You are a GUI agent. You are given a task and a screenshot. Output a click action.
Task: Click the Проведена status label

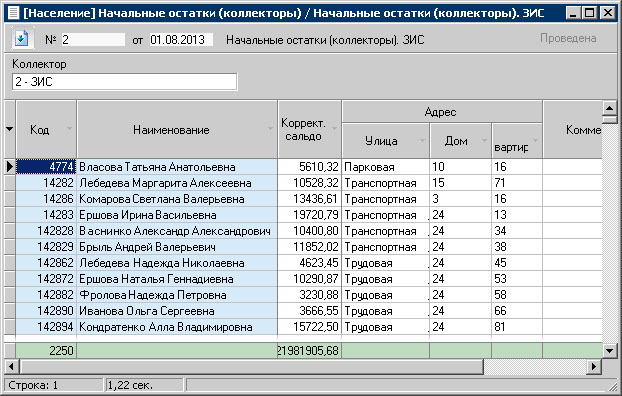(x=568, y=38)
